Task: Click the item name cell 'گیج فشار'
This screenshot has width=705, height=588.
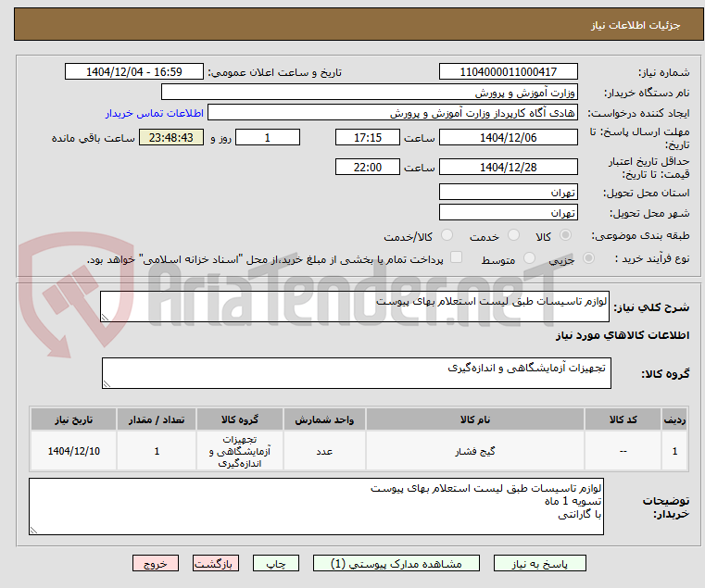Action: click(x=475, y=451)
